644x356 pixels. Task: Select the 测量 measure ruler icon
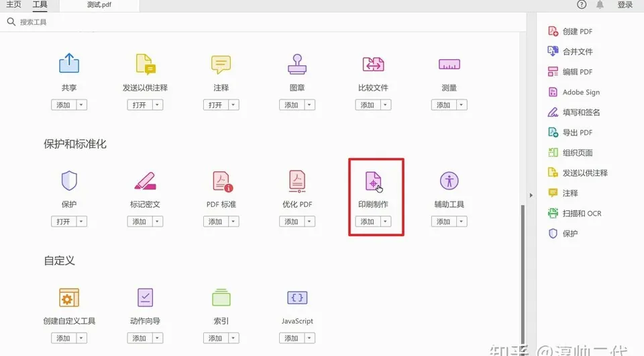pyautogui.click(x=449, y=64)
